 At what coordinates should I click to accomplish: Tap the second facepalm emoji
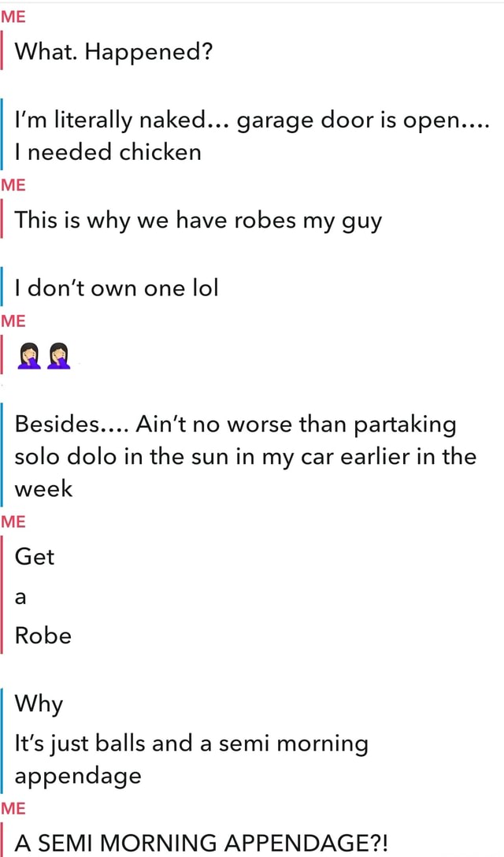click(x=58, y=356)
